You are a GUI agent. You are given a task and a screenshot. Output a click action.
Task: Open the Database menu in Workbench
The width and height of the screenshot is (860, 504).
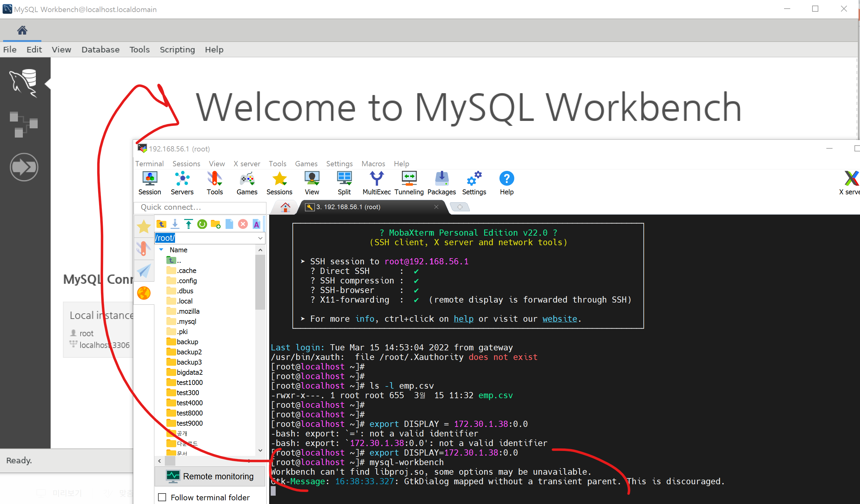tap(100, 49)
